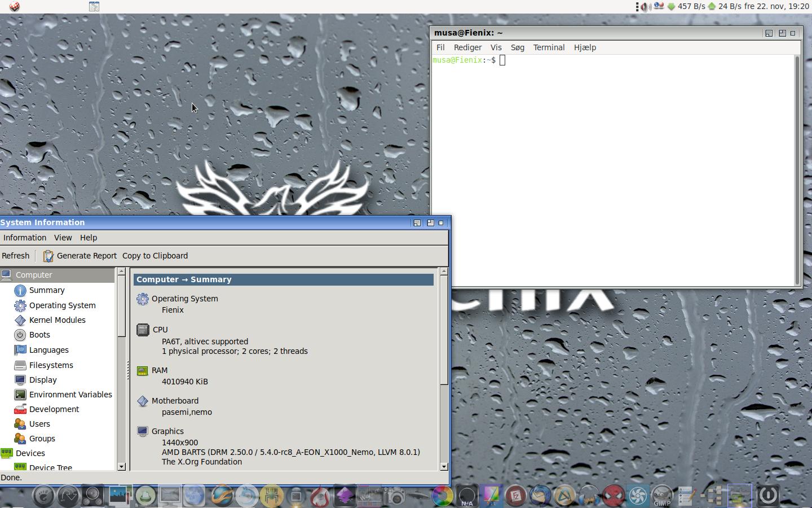Click the volume speaker icon in top panel
Viewport: 812px width, 508px height.
tap(646, 7)
